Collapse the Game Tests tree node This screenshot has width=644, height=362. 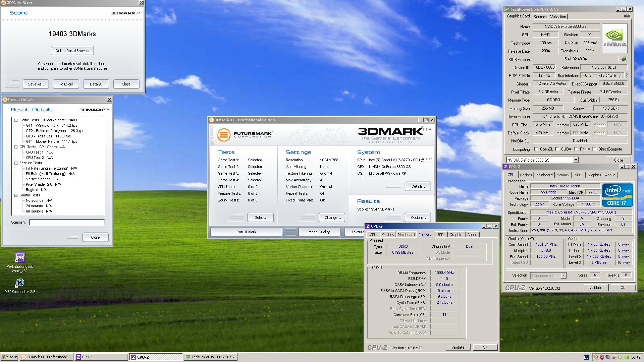click(x=16, y=120)
